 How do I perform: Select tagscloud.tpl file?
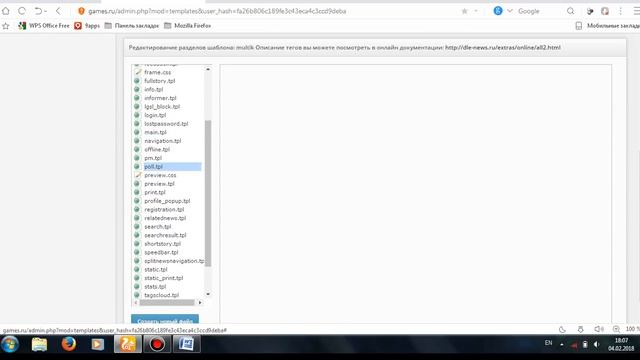(x=162, y=295)
